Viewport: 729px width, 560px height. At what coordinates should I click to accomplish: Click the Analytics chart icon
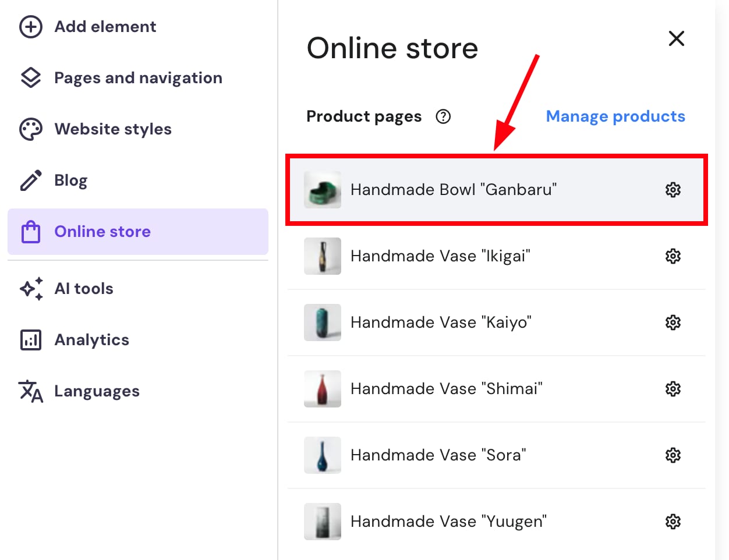(30, 339)
